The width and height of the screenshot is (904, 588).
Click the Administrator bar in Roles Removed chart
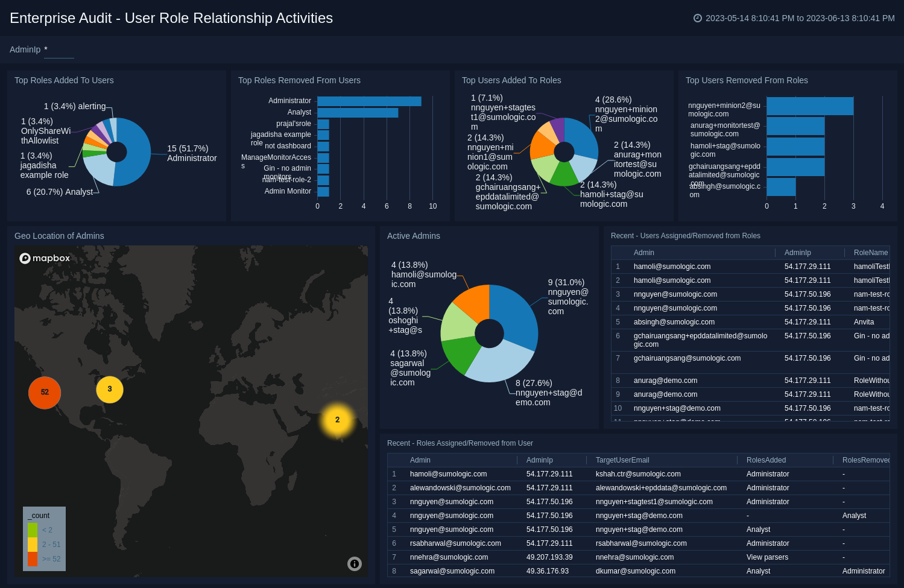(x=369, y=101)
